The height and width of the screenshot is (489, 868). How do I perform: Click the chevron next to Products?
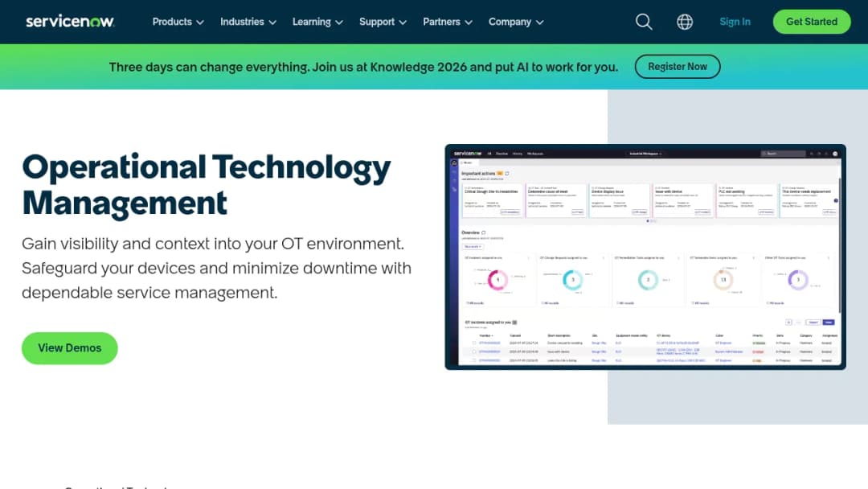coord(200,23)
